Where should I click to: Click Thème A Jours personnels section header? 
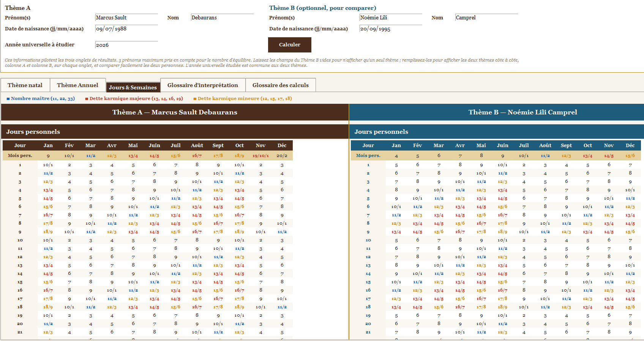pyautogui.click(x=175, y=132)
